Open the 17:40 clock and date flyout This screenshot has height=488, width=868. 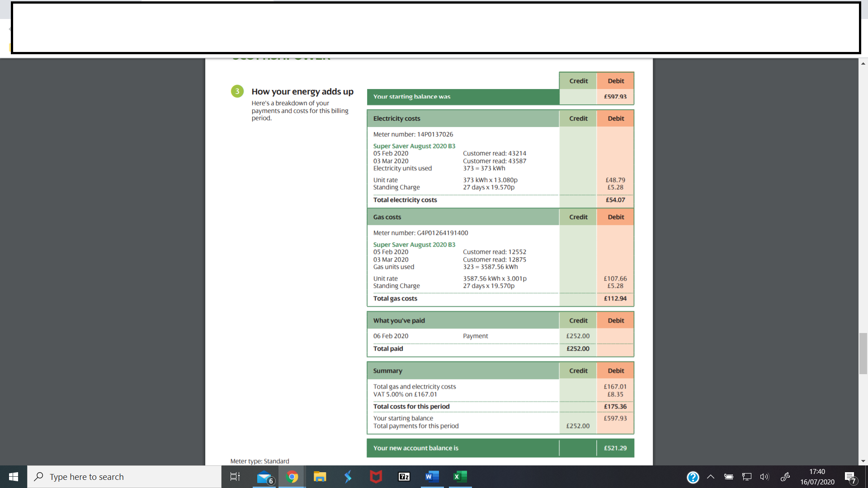[x=817, y=477]
